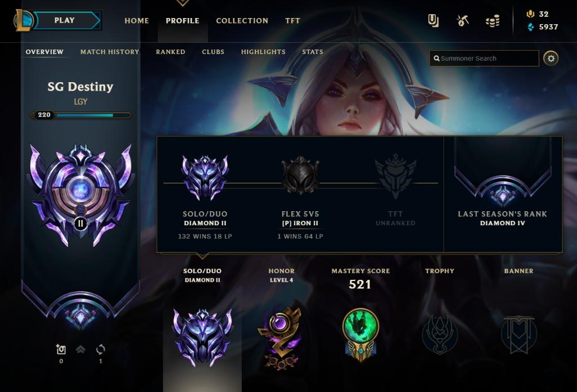Switch to Match History tab
577x392 pixels.
[110, 52]
